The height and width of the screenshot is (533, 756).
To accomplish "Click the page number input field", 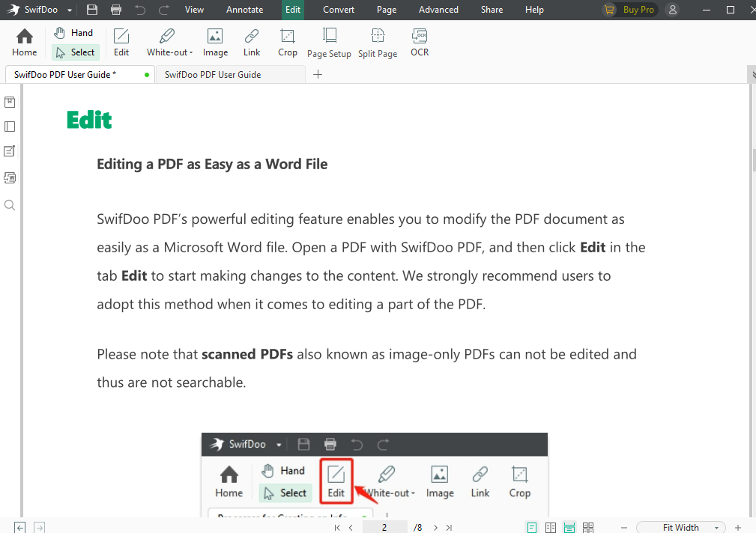I will click(384, 527).
